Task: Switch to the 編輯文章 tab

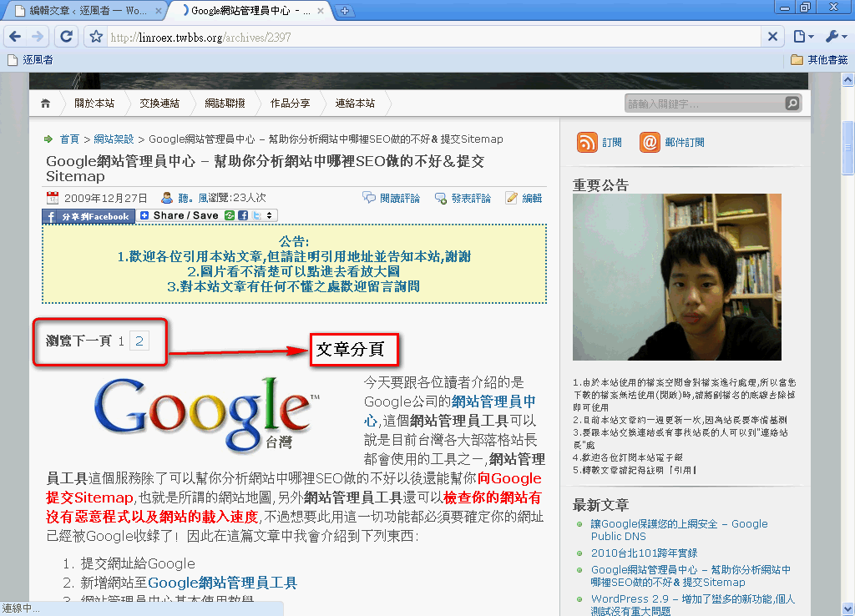Action: [x=87, y=10]
